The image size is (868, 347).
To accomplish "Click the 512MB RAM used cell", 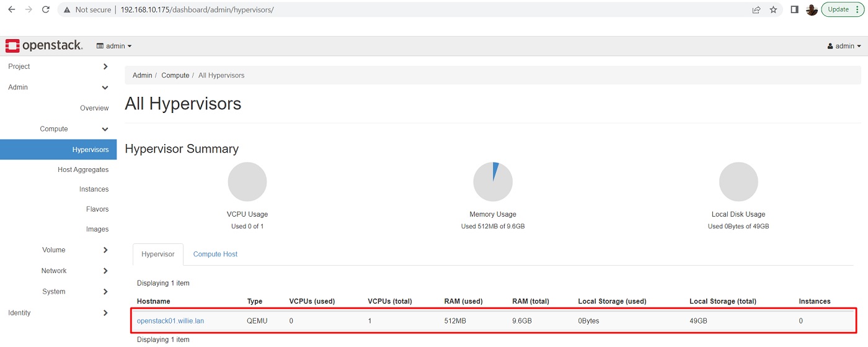I will pos(456,321).
